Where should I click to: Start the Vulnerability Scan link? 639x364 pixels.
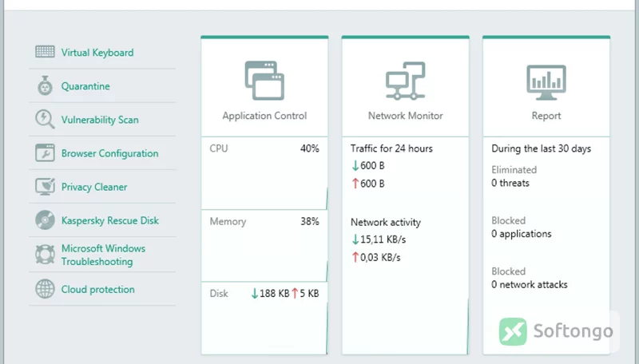(x=100, y=120)
